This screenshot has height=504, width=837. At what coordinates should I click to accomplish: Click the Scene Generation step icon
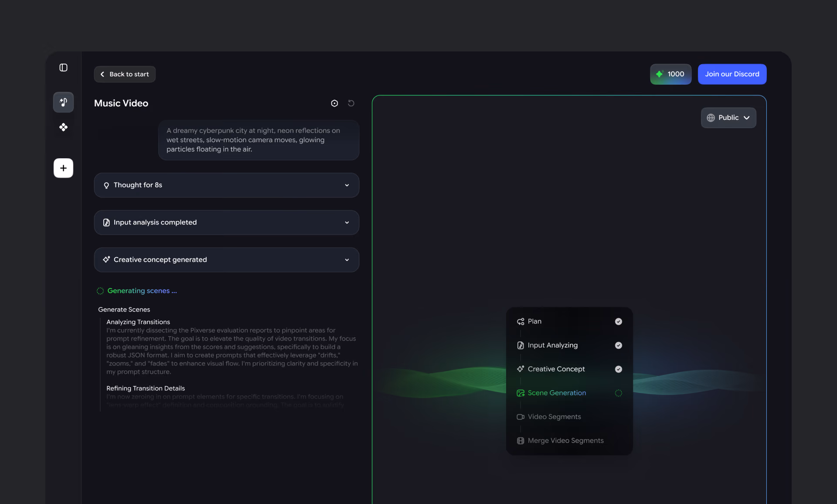point(521,393)
